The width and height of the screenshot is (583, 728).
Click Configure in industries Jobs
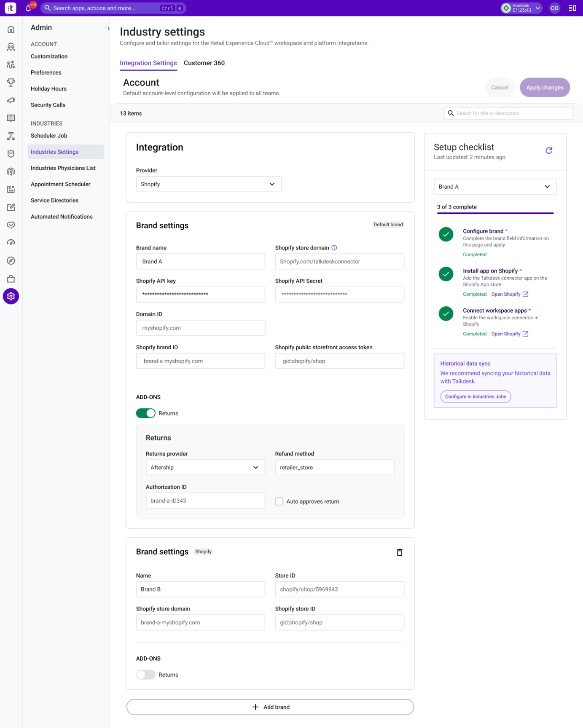476,396
